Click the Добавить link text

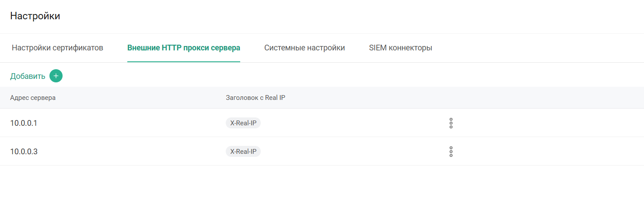[28, 76]
